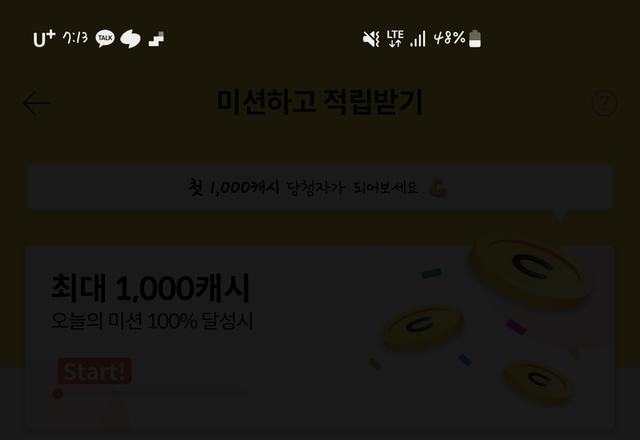Tap the stairs-shaped notification icon
The image size is (640, 440).
click(156, 39)
